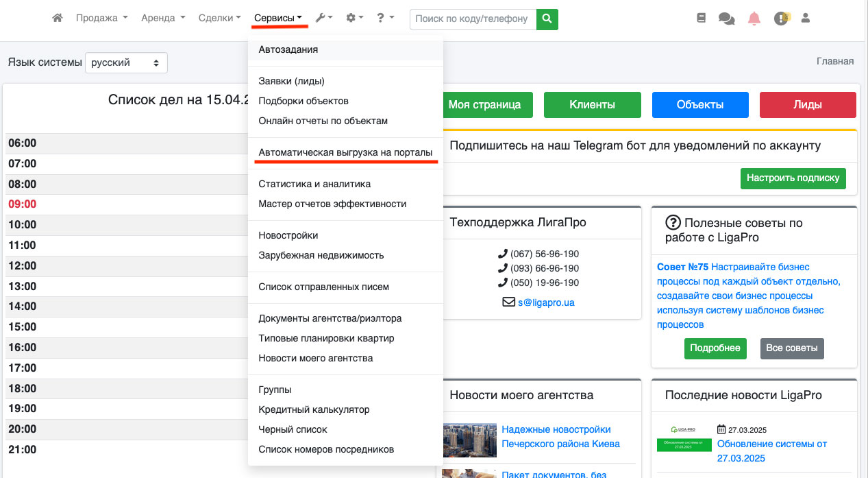868x478 pixels.
Task: Click the Настроить подписку button
Action: [x=793, y=178]
